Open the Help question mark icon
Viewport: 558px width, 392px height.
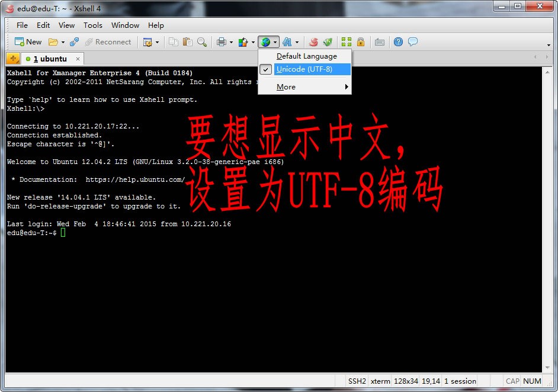398,42
